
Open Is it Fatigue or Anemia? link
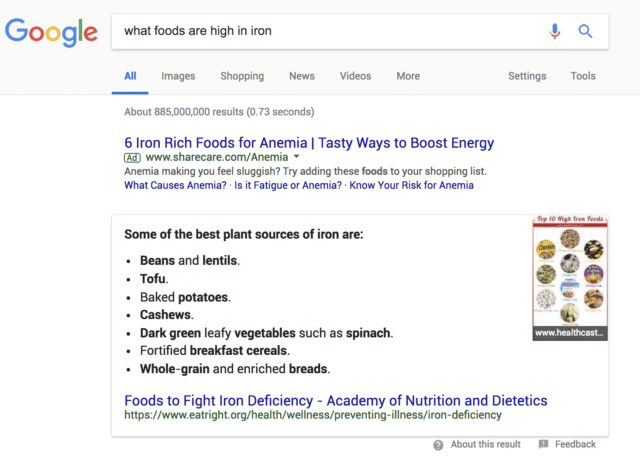click(x=288, y=185)
